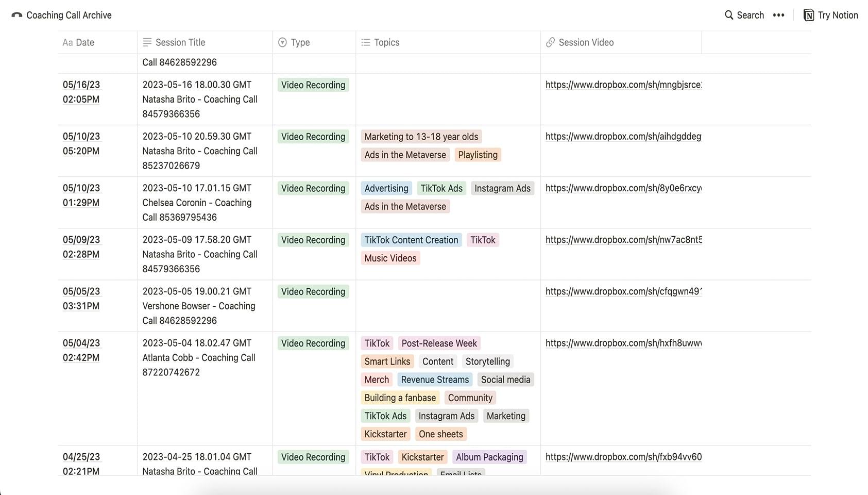
Task: Click the Storytelling topic tag
Action: (x=488, y=361)
